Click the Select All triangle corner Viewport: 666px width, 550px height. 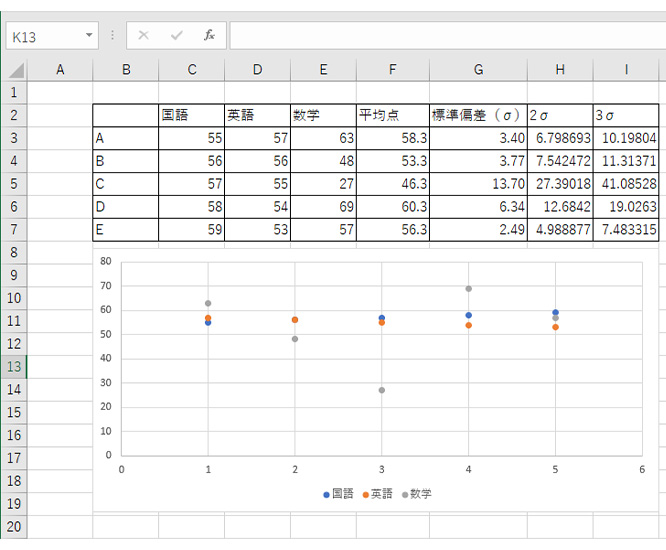[16, 70]
